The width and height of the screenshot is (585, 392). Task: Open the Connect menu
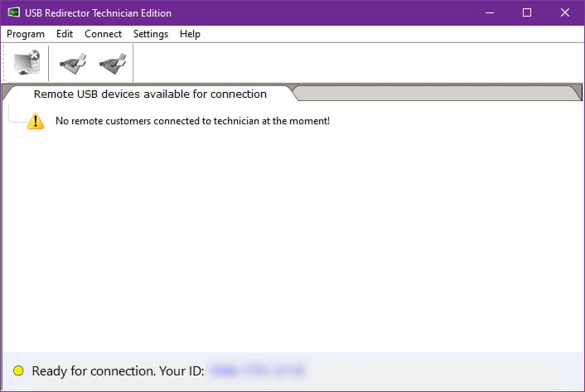click(103, 34)
